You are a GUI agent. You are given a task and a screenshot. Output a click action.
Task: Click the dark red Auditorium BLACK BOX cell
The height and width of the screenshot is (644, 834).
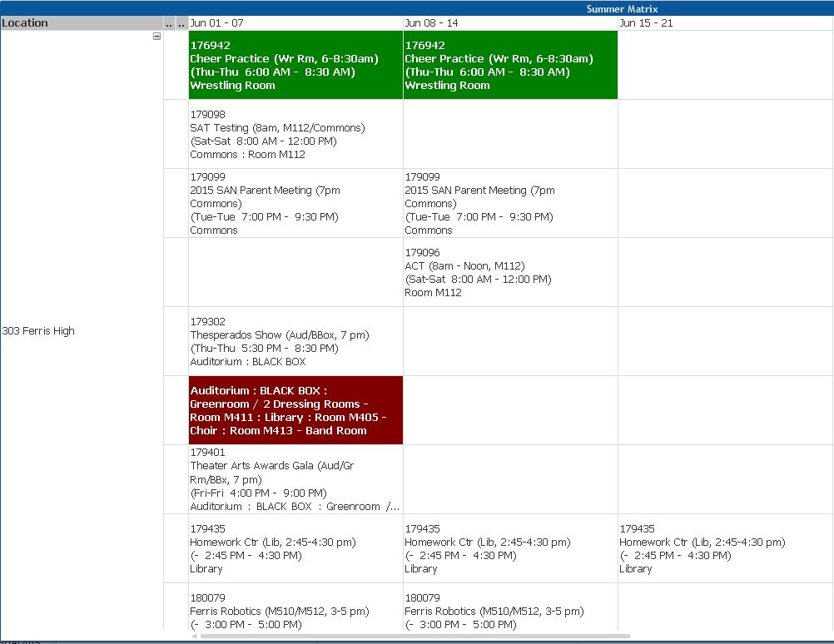(x=295, y=410)
